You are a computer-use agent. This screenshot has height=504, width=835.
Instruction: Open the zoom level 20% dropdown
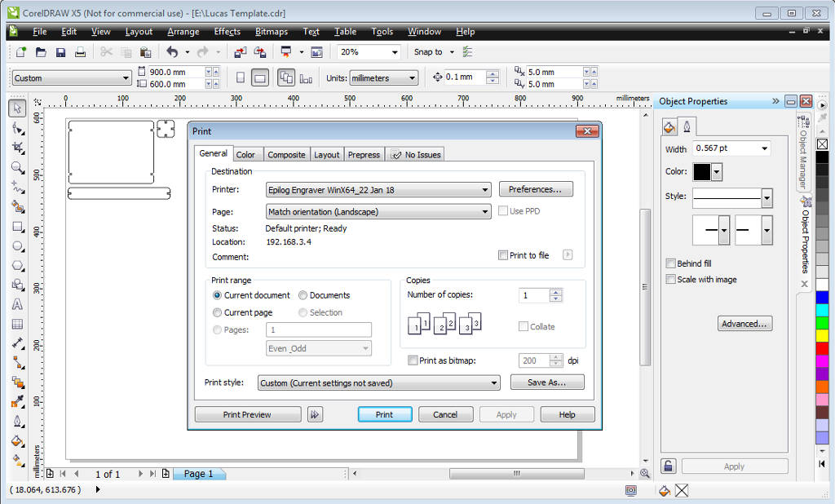point(395,52)
